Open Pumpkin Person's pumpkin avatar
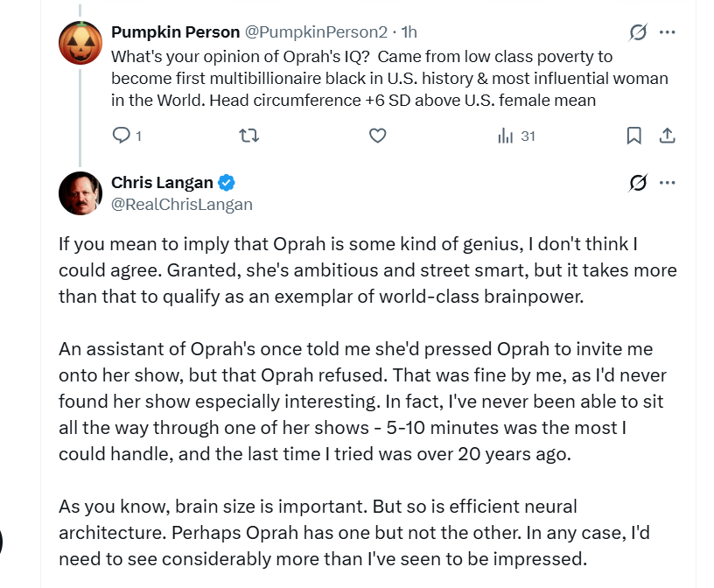 80,41
